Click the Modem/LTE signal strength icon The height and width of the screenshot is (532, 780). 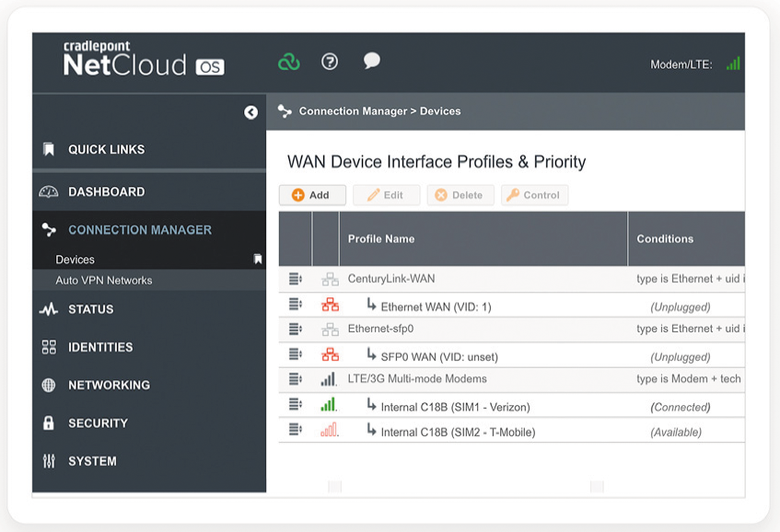pyautogui.click(x=733, y=64)
